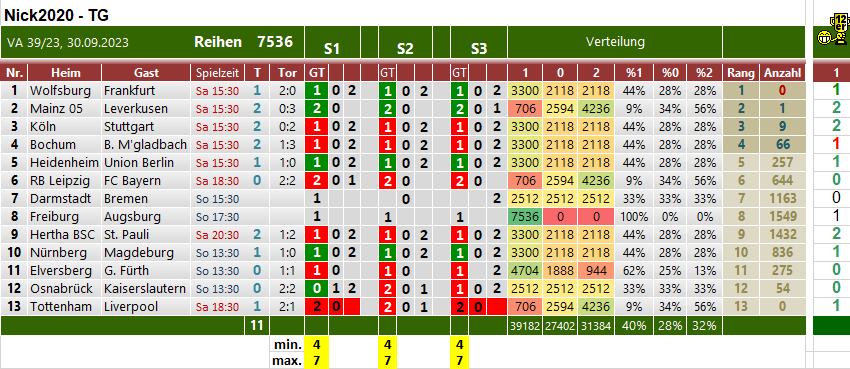Click the total tendency cell showing 11
Screen dimensions: 850x369
pyautogui.click(x=257, y=326)
